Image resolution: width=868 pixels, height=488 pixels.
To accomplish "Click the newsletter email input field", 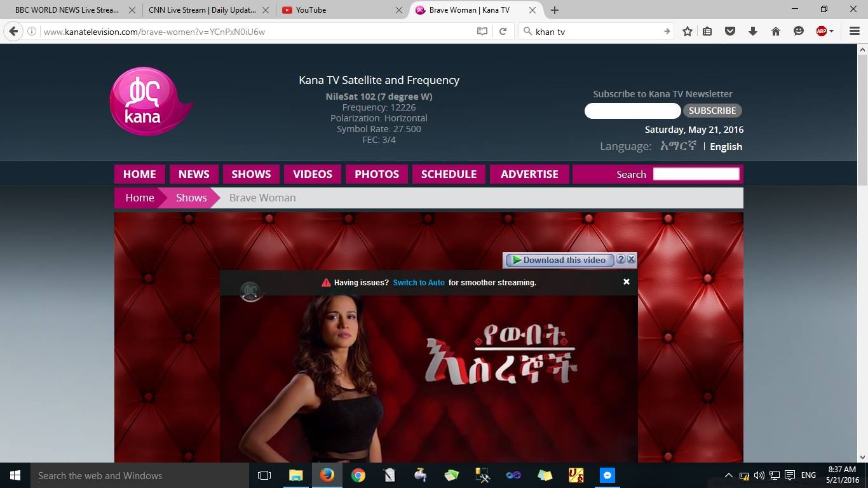I will pos(632,111).
